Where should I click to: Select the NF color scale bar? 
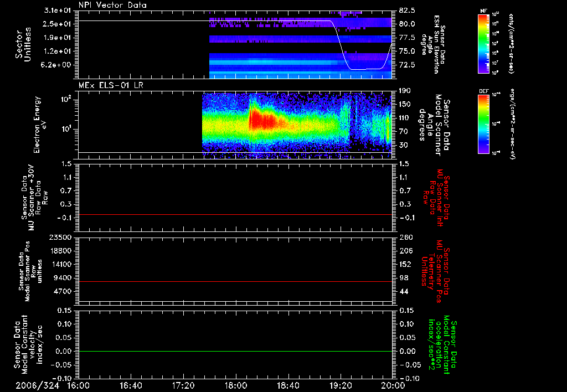(483, 43)
